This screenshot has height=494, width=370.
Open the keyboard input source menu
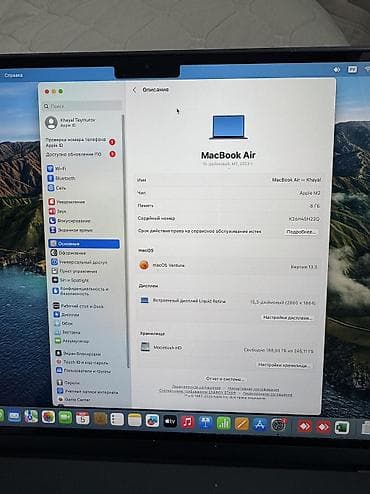(352, 69)
